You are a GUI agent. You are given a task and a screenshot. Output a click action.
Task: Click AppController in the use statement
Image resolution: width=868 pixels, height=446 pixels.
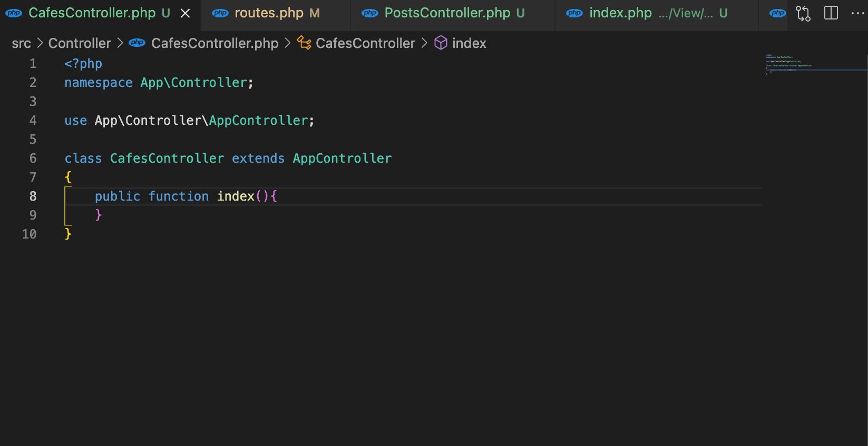(x=258, y=121)
